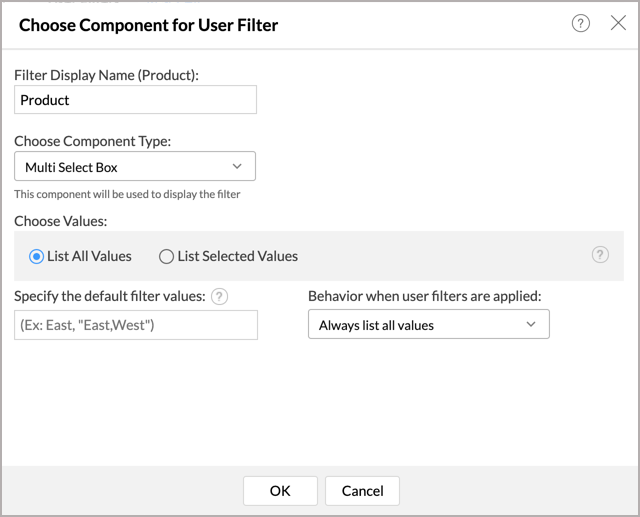640x517 pixels.
Task: Click the dialog title 'Choose Component for User Filter'
Action: (x=148, y=25)
